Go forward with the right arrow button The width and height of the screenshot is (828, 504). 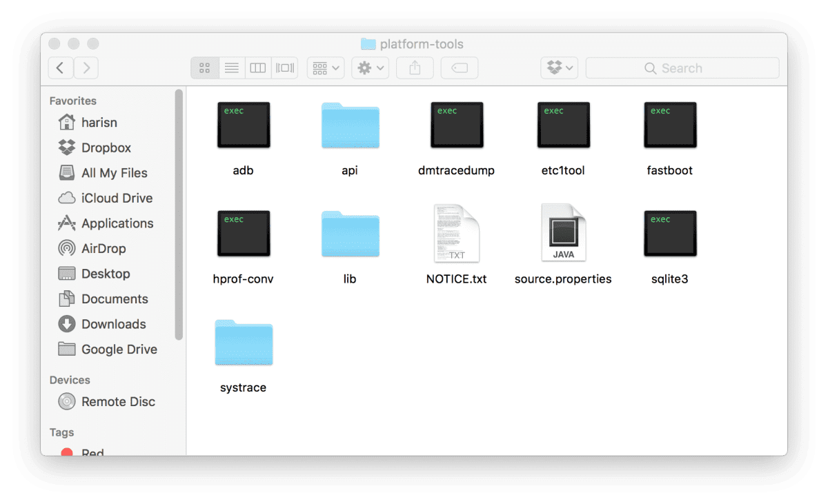pyautogui.click(x=86, y=68)
